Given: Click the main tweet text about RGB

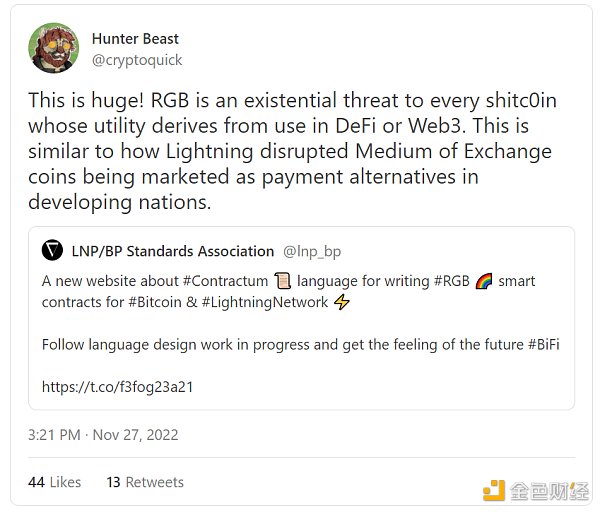Looking at the screenshot, I should coord(290,152).
